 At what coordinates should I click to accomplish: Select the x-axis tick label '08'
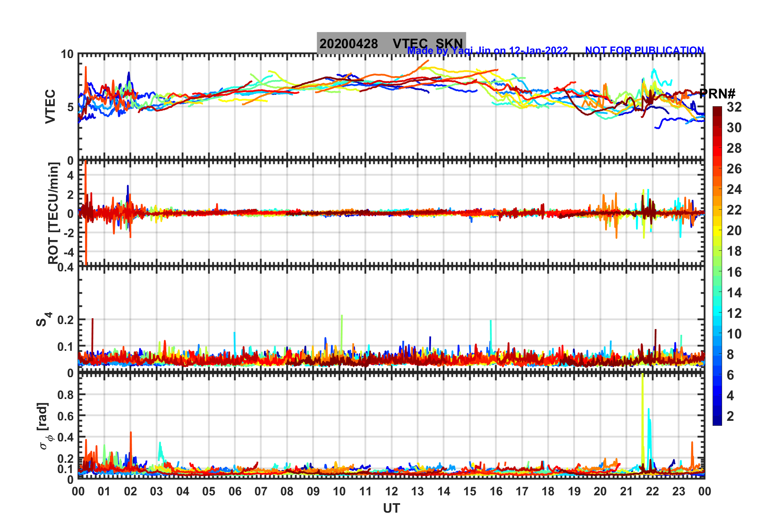[287, 491]
